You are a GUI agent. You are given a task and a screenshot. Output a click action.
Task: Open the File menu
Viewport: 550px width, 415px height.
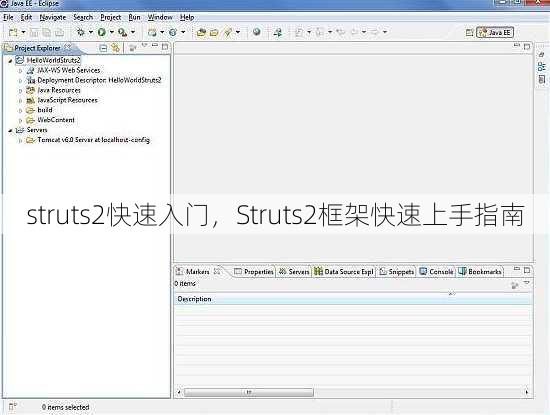(x=8, y=17)
